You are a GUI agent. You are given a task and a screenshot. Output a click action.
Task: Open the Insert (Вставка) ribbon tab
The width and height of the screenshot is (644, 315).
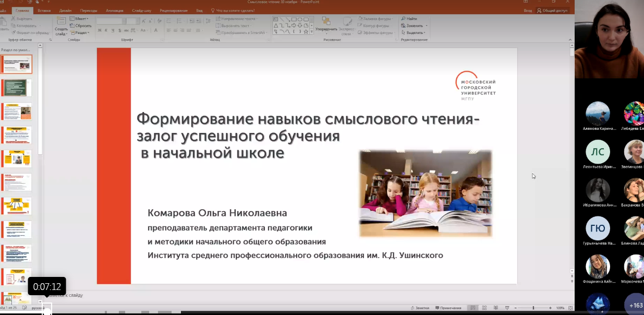coord(44,10)
